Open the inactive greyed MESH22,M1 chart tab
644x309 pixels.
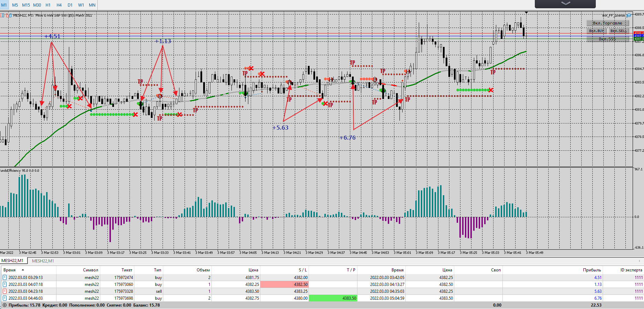pyautogui.click(x=43, y=261)
